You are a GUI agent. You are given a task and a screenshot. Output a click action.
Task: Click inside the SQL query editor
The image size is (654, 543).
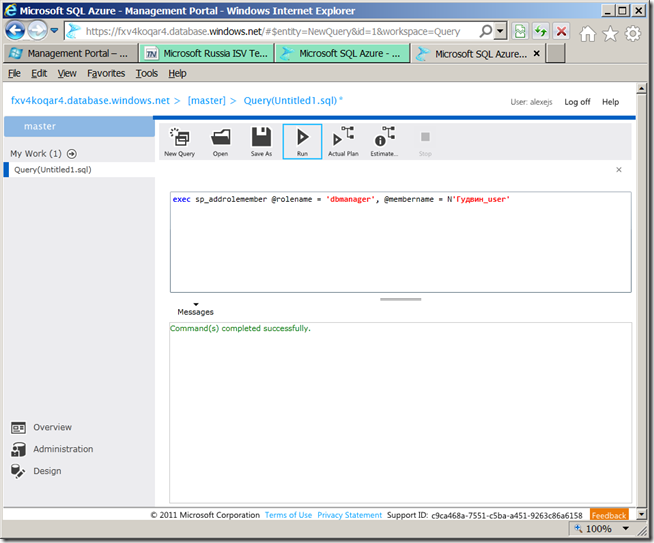pos(400,242)
